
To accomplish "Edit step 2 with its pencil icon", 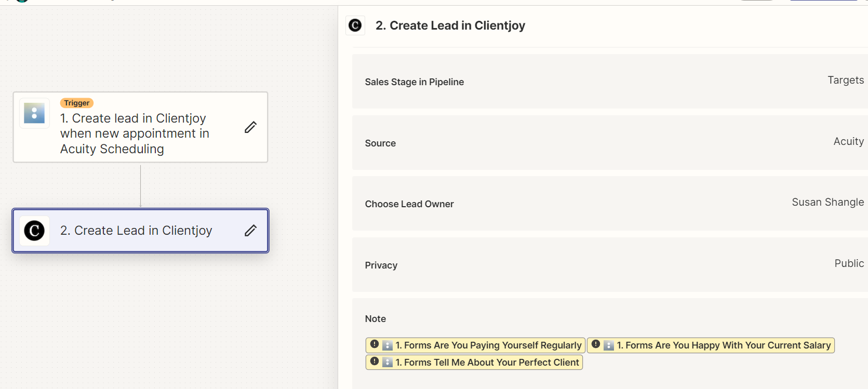I will (x=250, y=231).
